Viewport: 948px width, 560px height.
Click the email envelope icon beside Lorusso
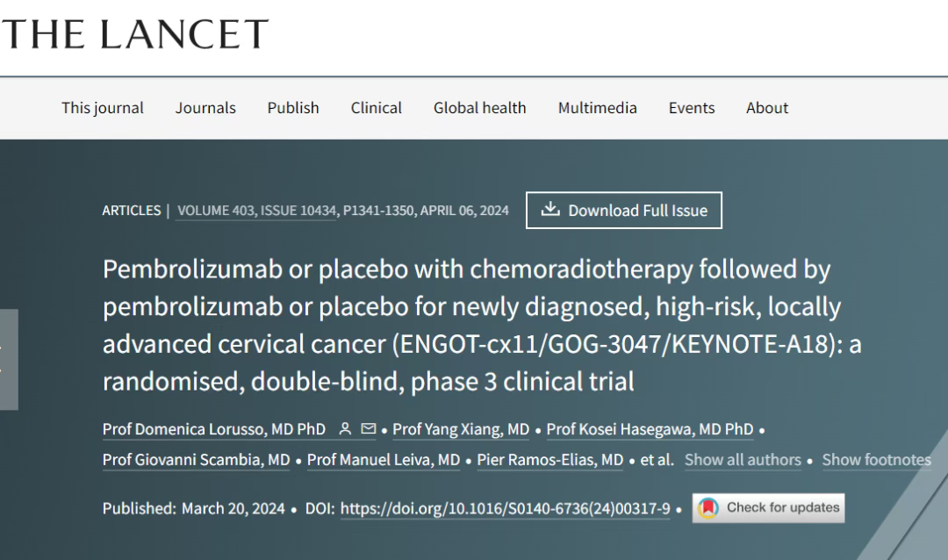pos(368,428)
